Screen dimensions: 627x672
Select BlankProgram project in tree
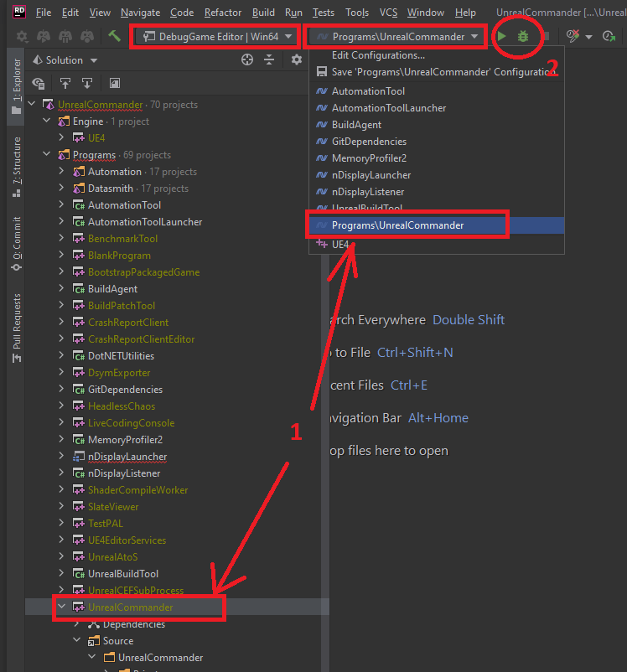tap(119, 256)
